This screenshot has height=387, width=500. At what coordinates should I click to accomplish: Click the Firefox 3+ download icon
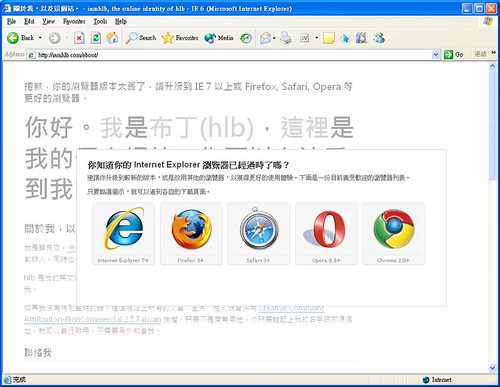click(x=191, y=234)
